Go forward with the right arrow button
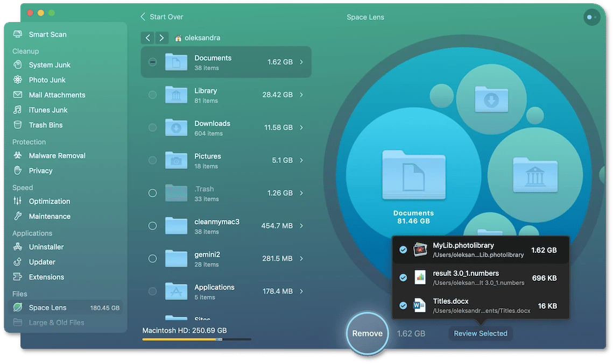The image size is (613, 364). click(161, 38)
